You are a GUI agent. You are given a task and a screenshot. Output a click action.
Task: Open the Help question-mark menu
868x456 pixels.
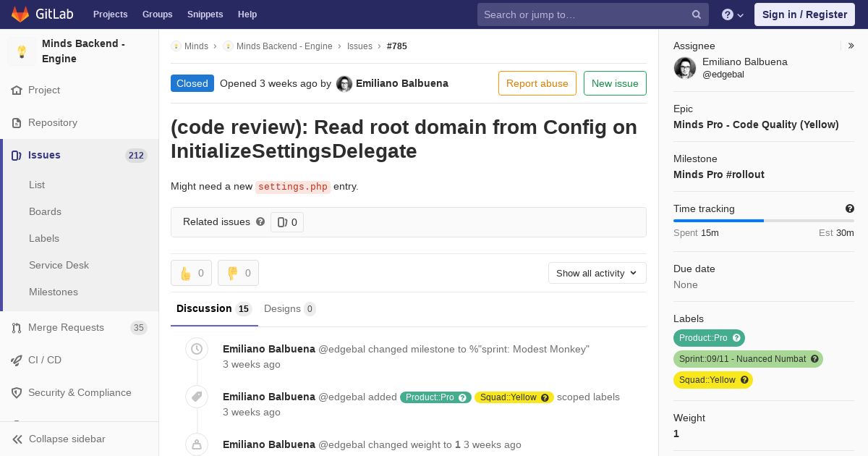click(x=732, y=14)
